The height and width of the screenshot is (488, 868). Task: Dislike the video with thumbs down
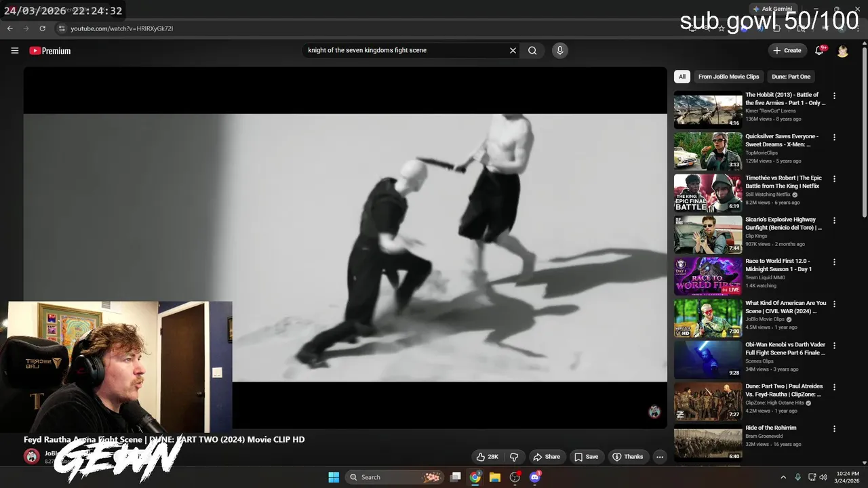(514, 457)
